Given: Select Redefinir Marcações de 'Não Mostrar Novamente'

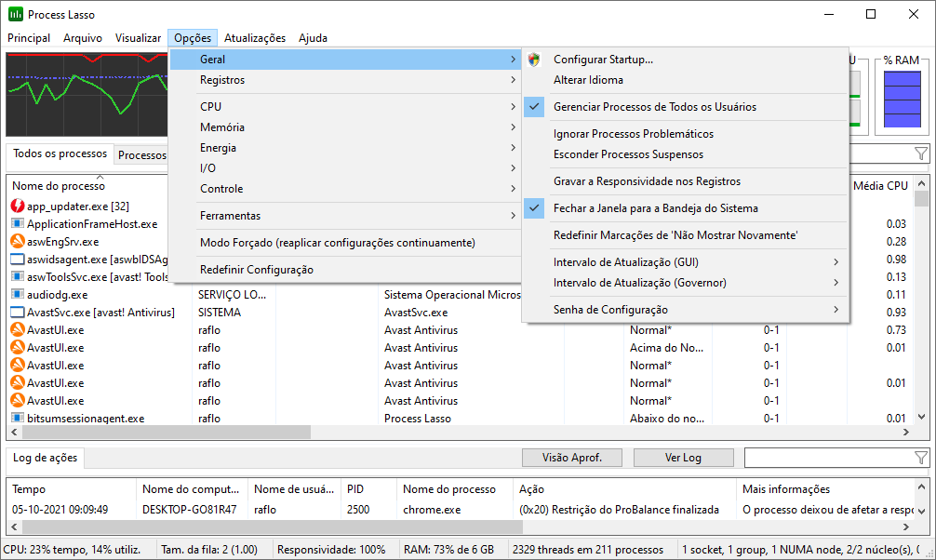Looking at the screenshot, I should pyautogui.click(x=686, y=235).
